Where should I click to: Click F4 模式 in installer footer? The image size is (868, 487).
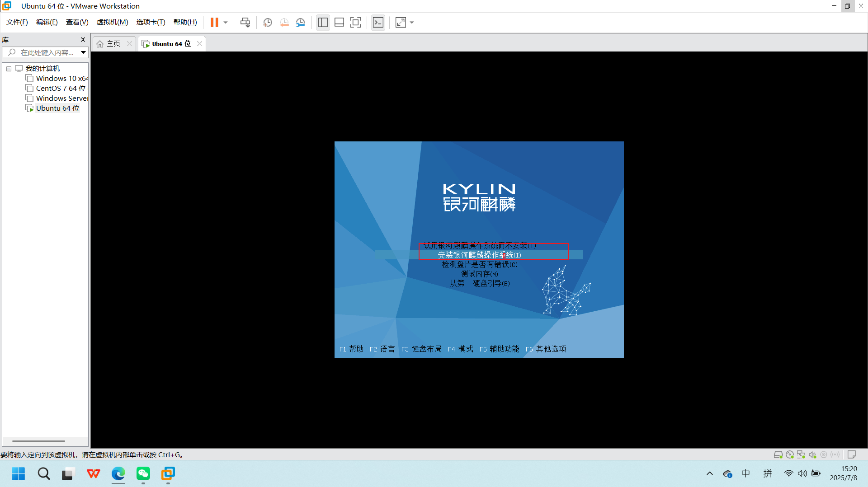point(460,349)
